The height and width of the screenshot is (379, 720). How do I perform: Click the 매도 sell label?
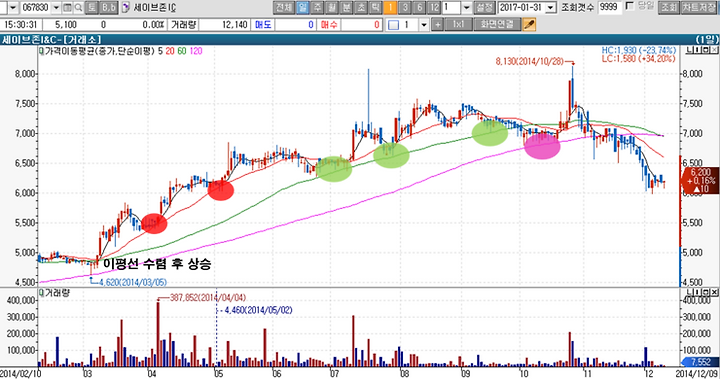(263, 24)
